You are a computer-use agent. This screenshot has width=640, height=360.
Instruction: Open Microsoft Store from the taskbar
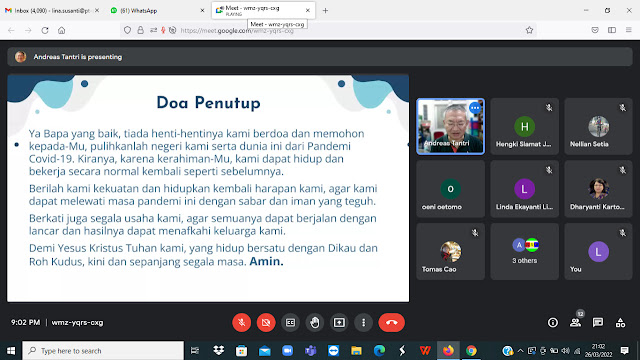coord(241,351)
